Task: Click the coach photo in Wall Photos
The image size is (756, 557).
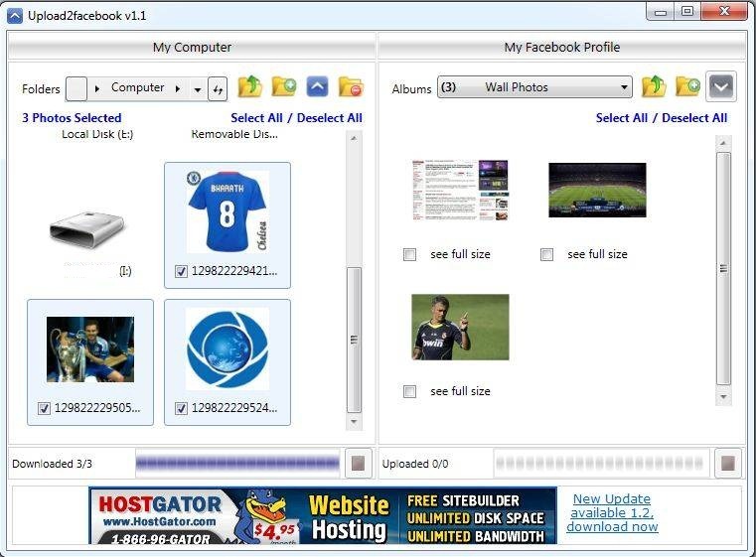Action: [460, 328]
